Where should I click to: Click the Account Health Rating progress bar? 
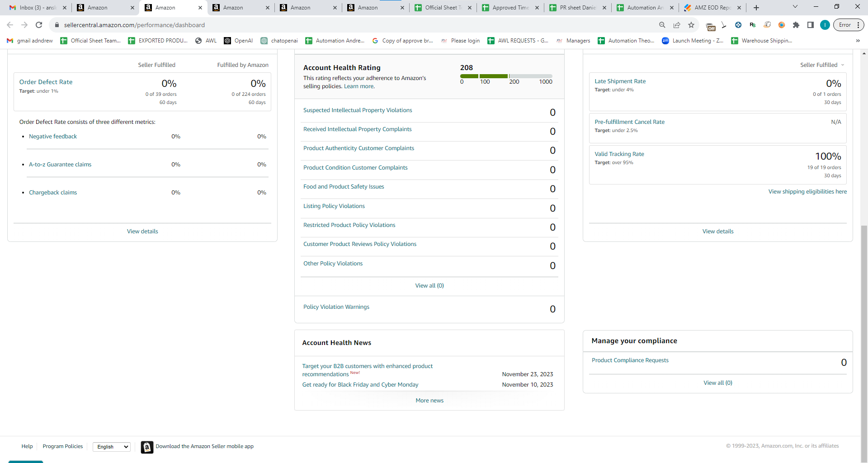[506, 76]
